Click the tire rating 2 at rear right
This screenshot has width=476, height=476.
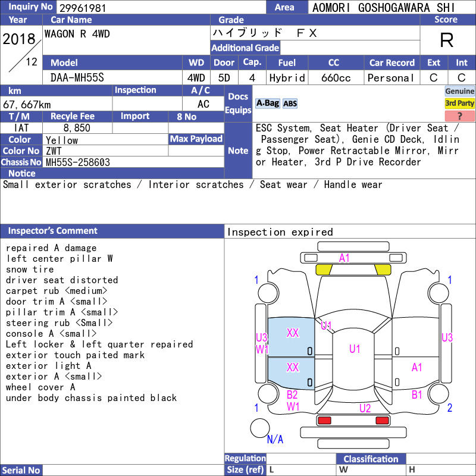point(450,408)
